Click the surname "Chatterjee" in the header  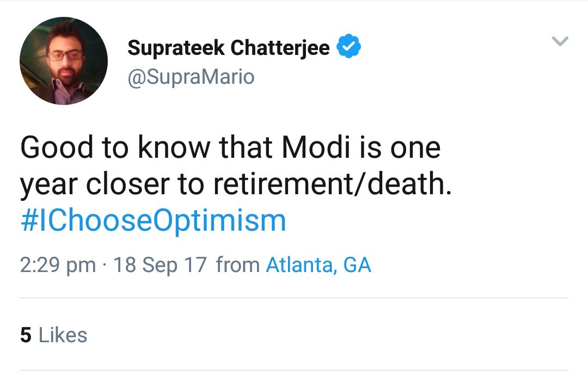(279, 48)
